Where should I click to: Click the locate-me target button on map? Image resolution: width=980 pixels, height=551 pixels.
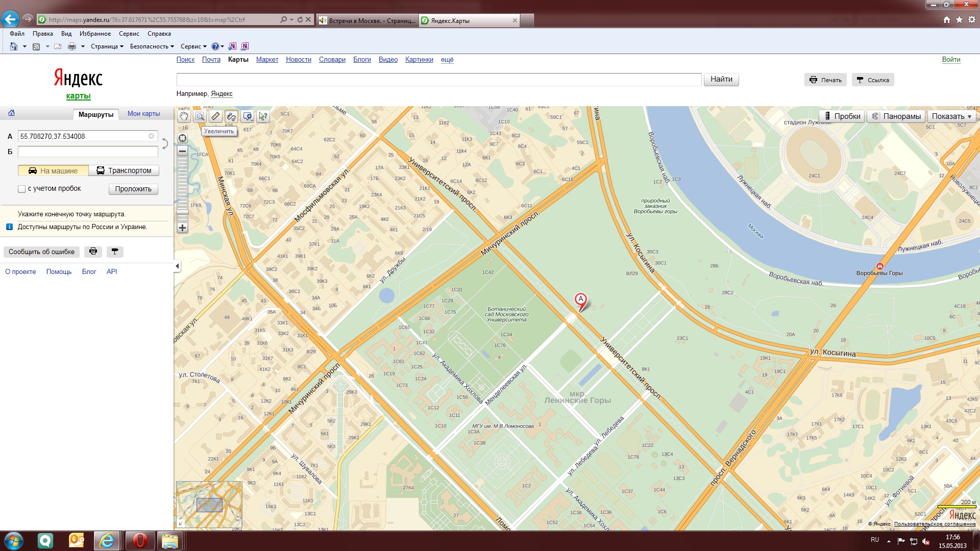182,138
